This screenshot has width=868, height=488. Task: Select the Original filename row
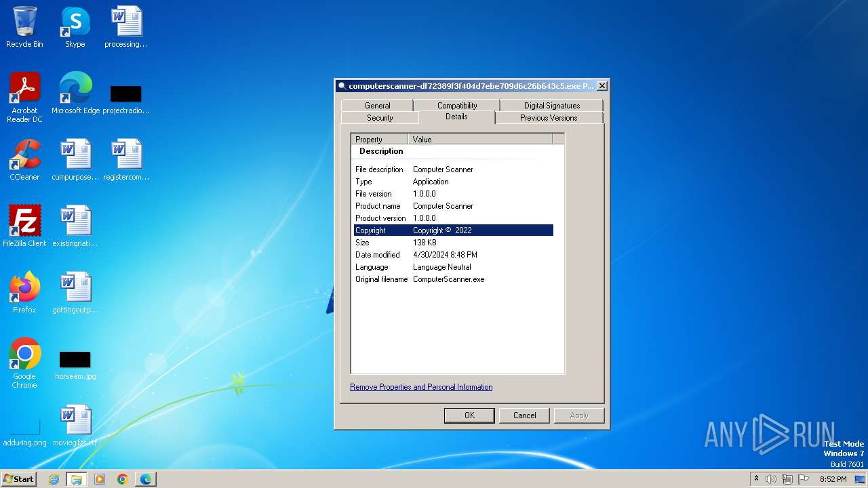454,279
